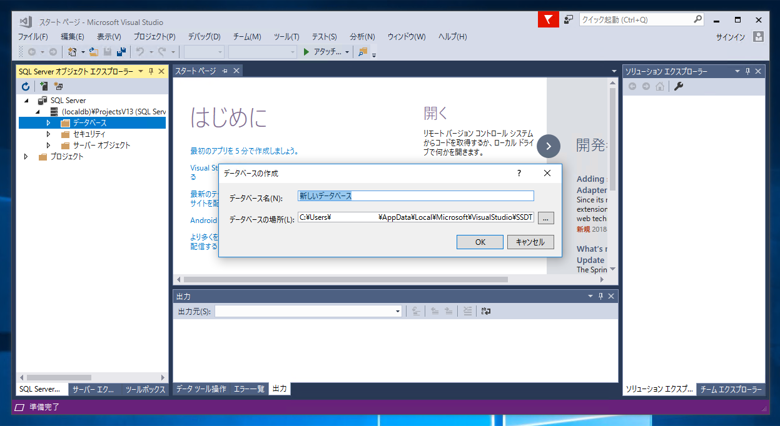Expand the プロジェクト tree node
This screenshot has height=426, width=780.
(x=26, y=157)
